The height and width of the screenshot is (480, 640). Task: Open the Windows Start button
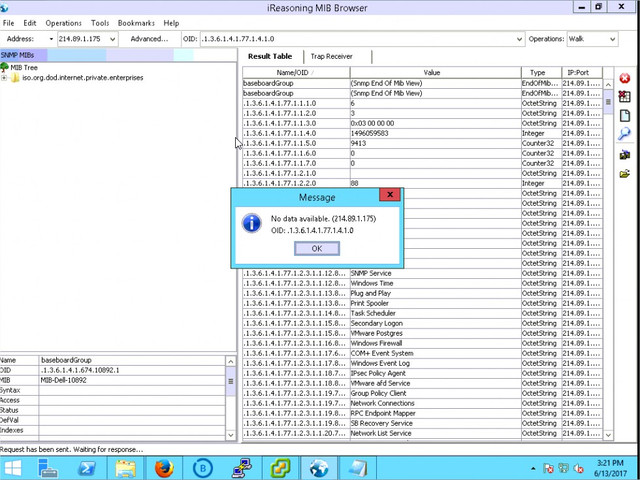coord(13,468)
